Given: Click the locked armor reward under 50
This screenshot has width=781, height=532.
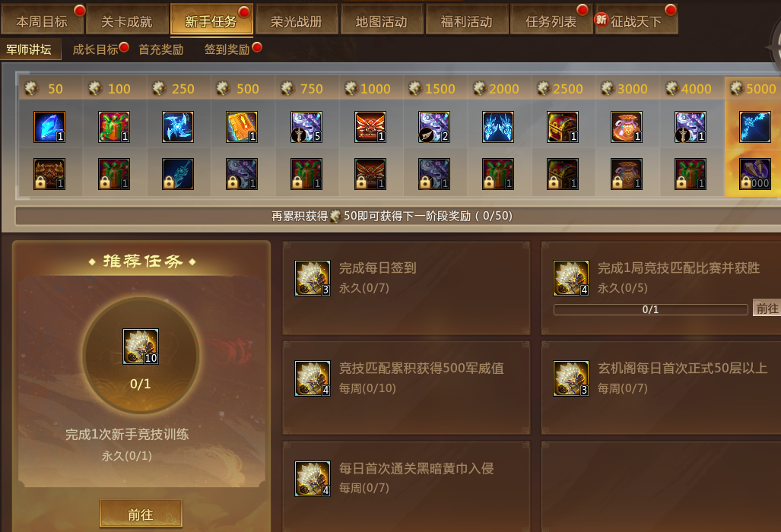Looking at the screenshot, I should point(49,174).
